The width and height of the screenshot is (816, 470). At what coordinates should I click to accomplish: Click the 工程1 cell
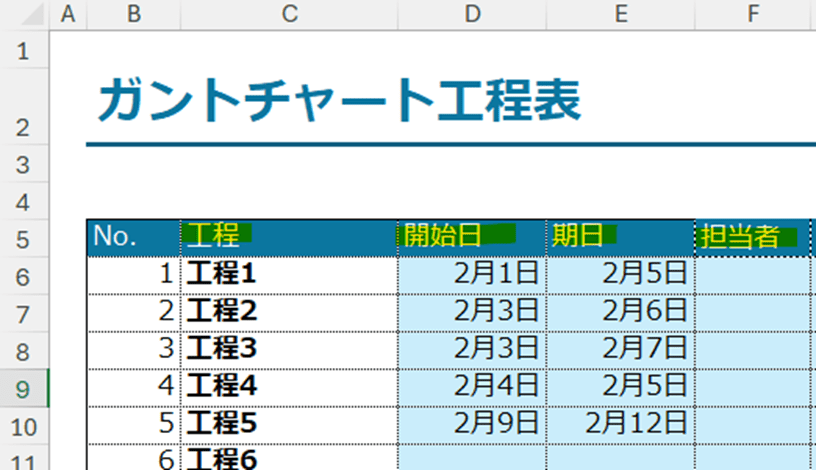point(289,274)
